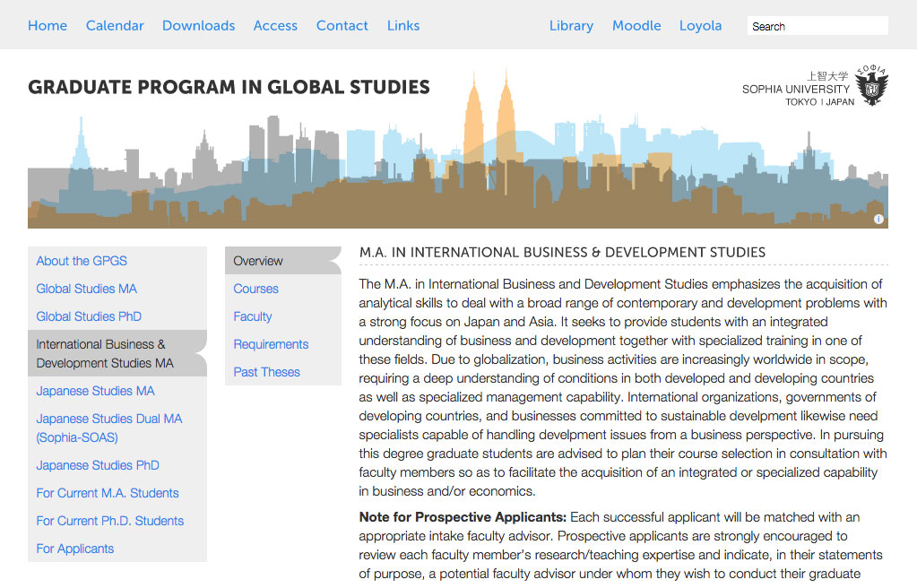Click the Note for Prospective Applicants text
Image resolution: width=917 pixels, height=588 pixels.
point(463,517)
